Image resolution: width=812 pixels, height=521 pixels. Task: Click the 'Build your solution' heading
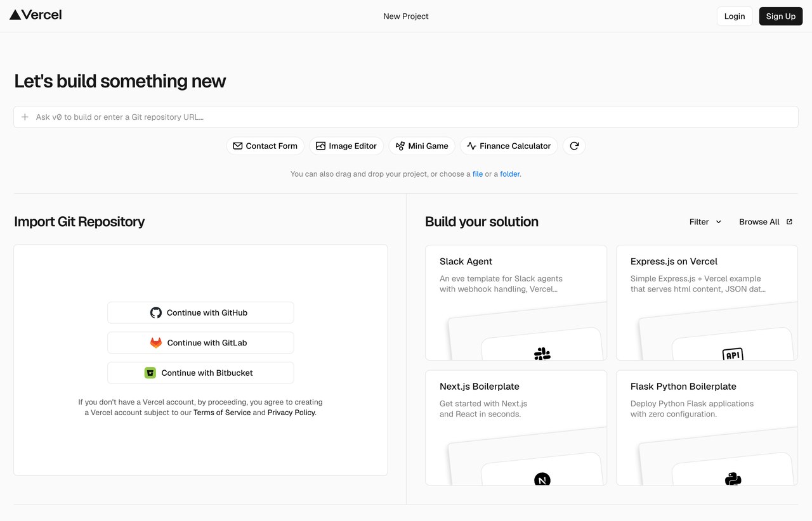pyautogui.click(x=481, y=222)
